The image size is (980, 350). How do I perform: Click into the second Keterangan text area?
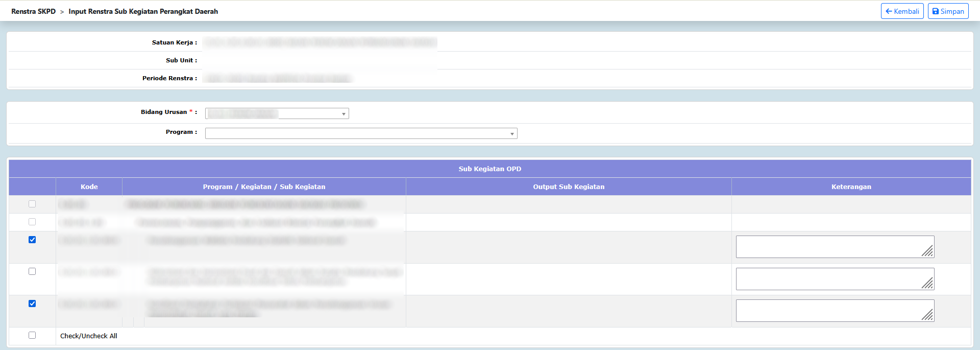(827, 279)
